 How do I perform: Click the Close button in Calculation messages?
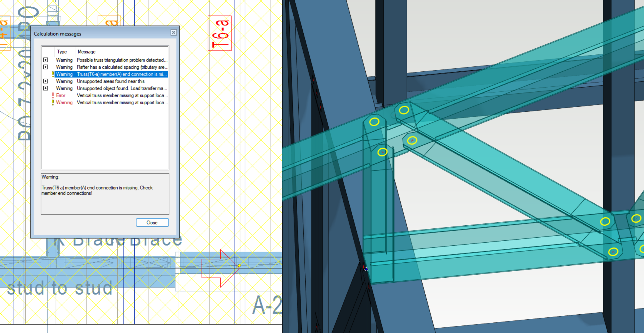tap(152, 222)
